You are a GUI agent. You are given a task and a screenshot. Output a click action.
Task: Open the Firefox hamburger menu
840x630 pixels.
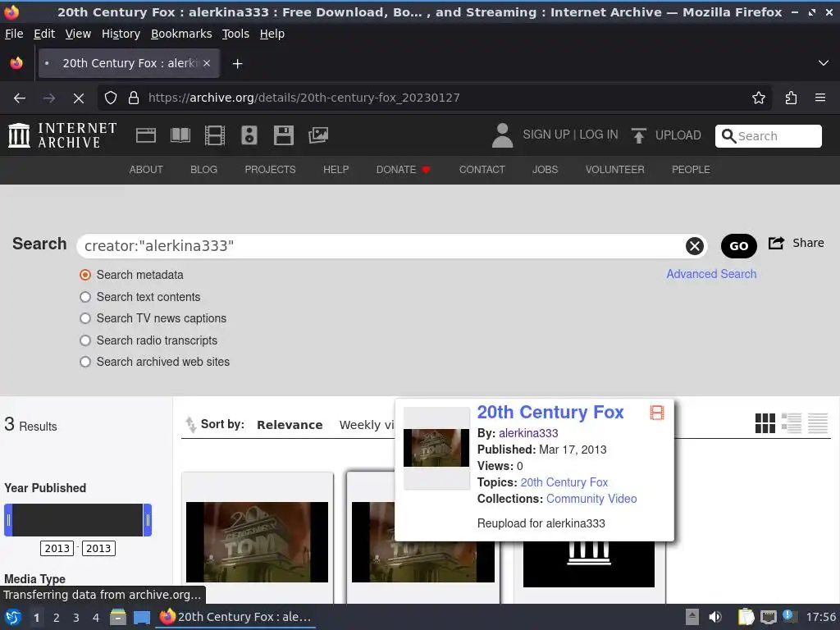(820, 98)
